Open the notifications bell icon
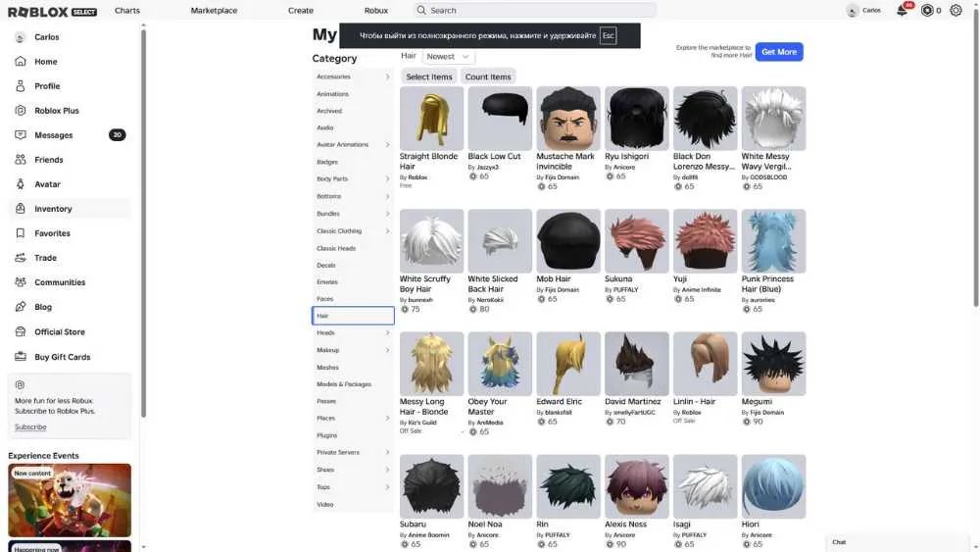Viewport: 980px width, 552px height. click(x=902, y=11)
